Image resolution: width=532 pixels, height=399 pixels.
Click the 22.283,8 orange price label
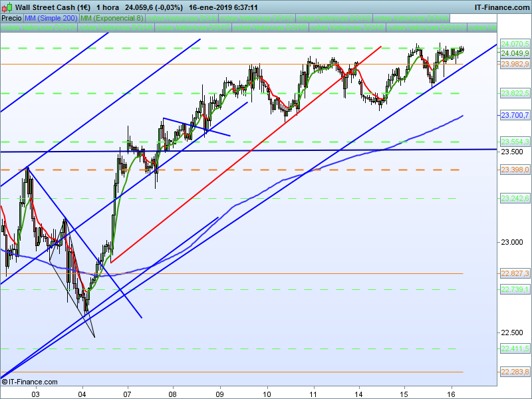[x=515, y=372]
